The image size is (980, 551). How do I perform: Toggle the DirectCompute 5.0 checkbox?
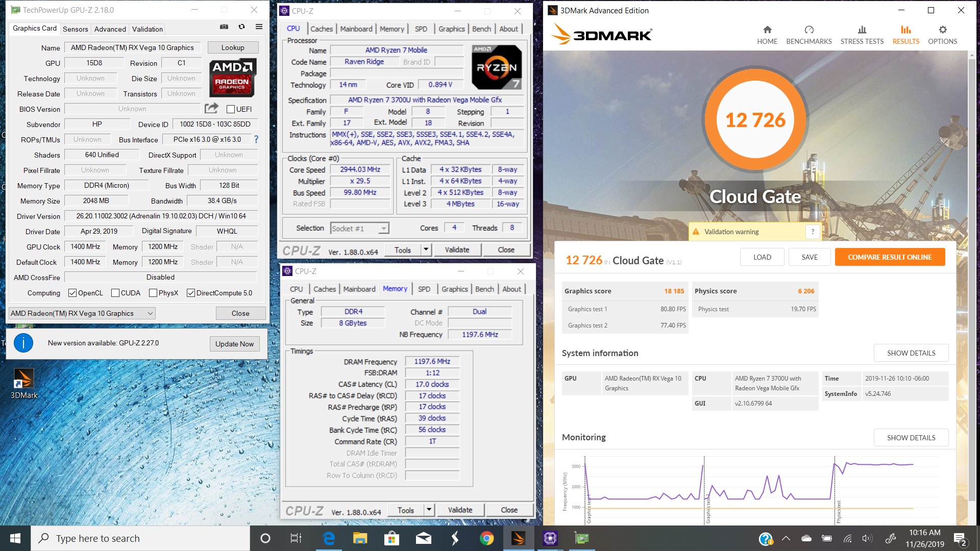point(191,293)
